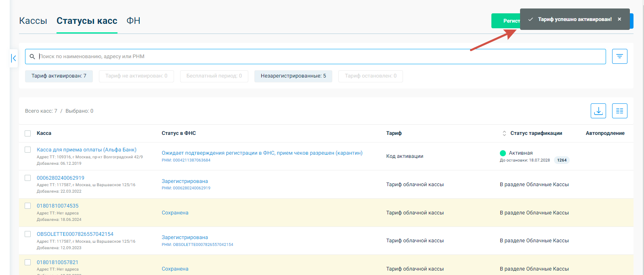Image resolution: width=644 pixels, height=275 pixels.
Task: Click Адрес ТТ: 109316 Москва address
Action: (90, 157)
